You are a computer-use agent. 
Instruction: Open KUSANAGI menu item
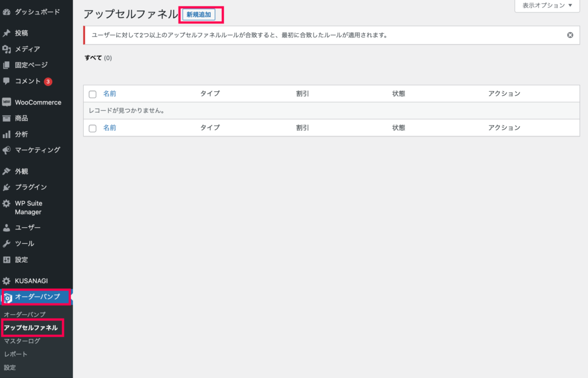coord(31,280)
